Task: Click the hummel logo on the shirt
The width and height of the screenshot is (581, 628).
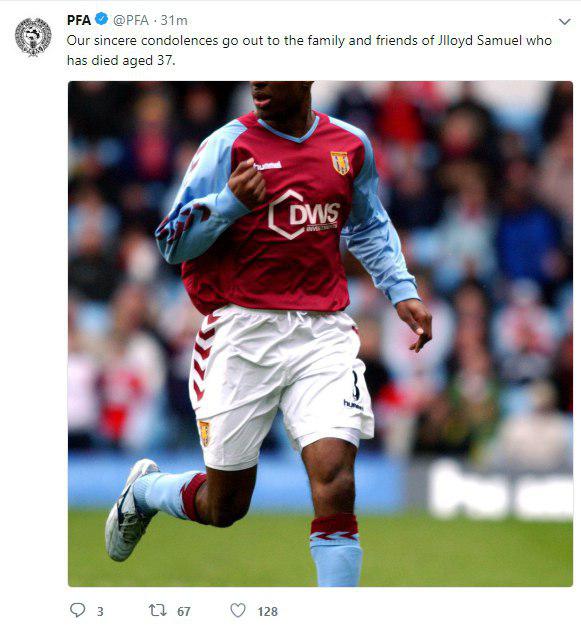Action: (x=267, y=165)
